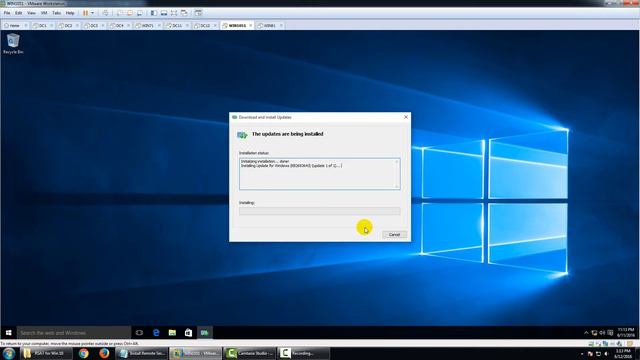Open the Recycle Bin desktop icon
The width and height of the screenshot is (640, 360).
tap(13, 44)
